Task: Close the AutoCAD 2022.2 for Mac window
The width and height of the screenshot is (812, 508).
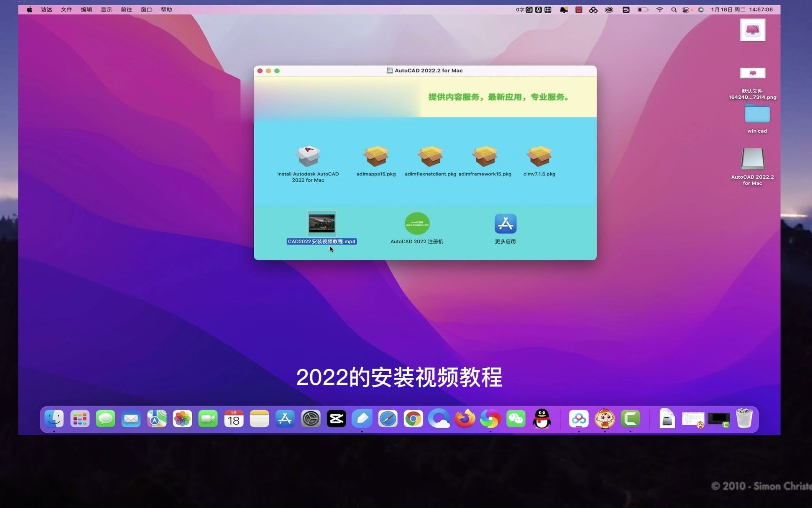Action: (x=260, y=71)
